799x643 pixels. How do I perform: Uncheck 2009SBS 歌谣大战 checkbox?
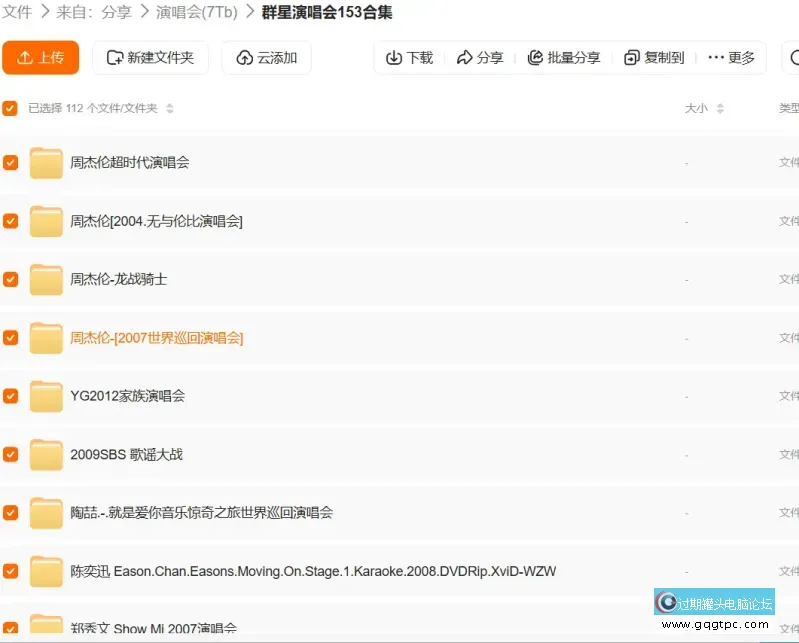pos(10,454)
